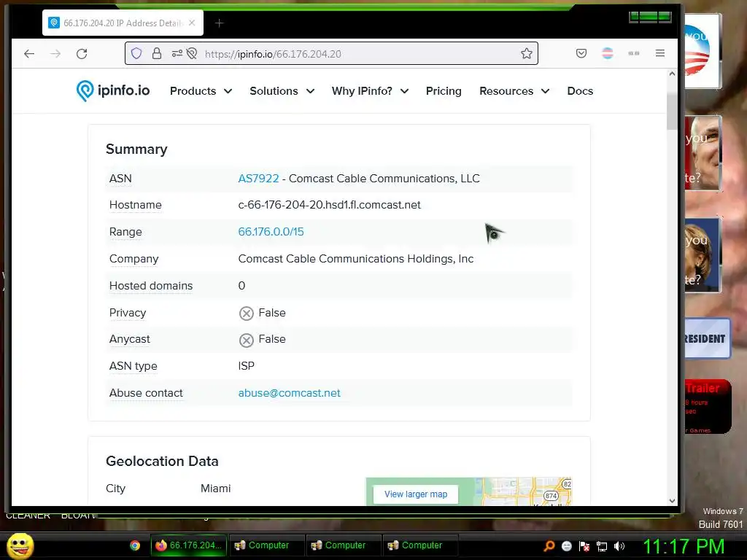Open site permissions icon in address bar

[177, 54]
